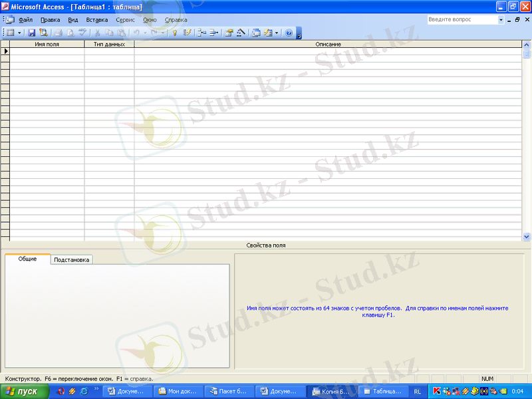Screen dimensions: 532x399
Task: Click the table View icon in toolbar
Action: coord(11,33)
